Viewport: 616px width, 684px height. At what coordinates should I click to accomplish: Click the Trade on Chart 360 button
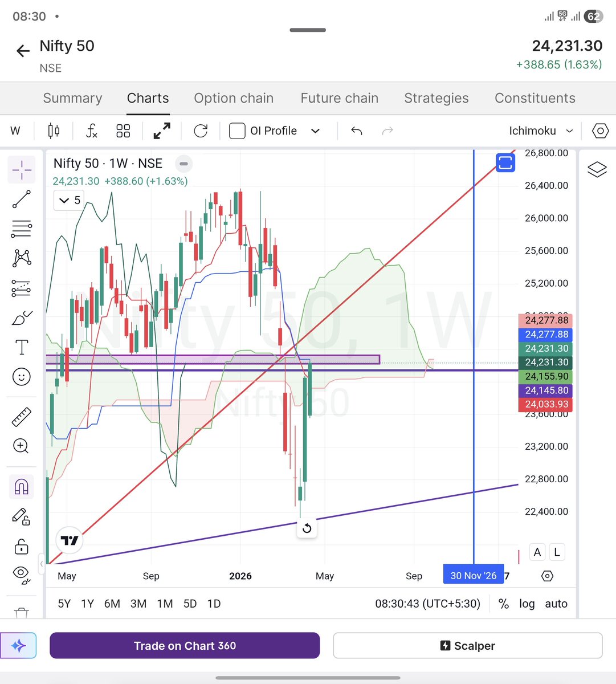185,645
